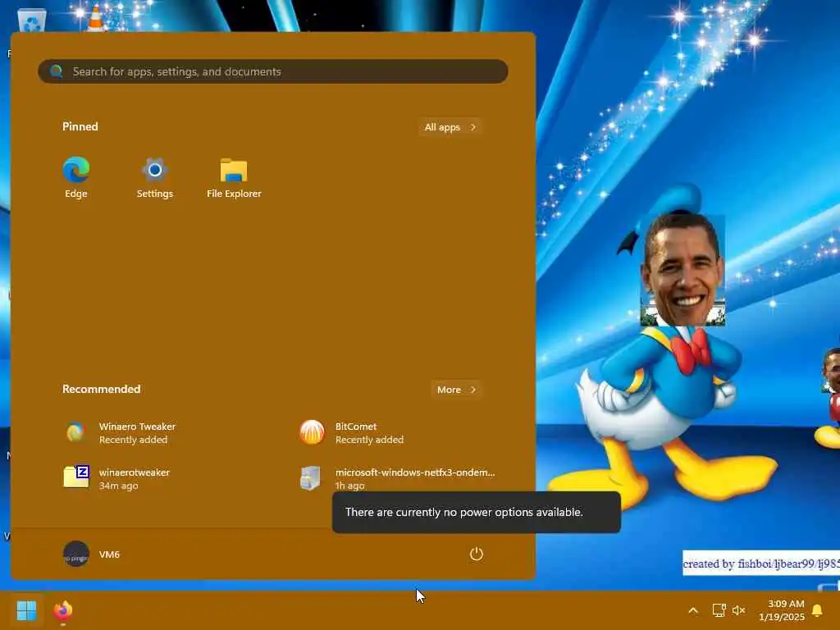Open the notification bell icon
840x630 pixels.
(x=817, y=610)
